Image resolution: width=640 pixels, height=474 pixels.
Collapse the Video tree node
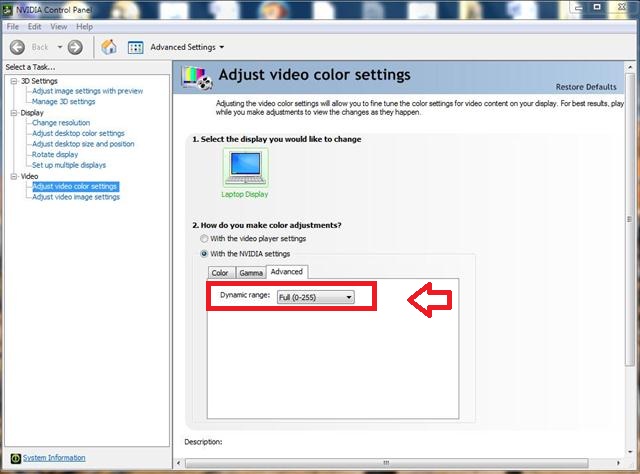click(14, 176)
